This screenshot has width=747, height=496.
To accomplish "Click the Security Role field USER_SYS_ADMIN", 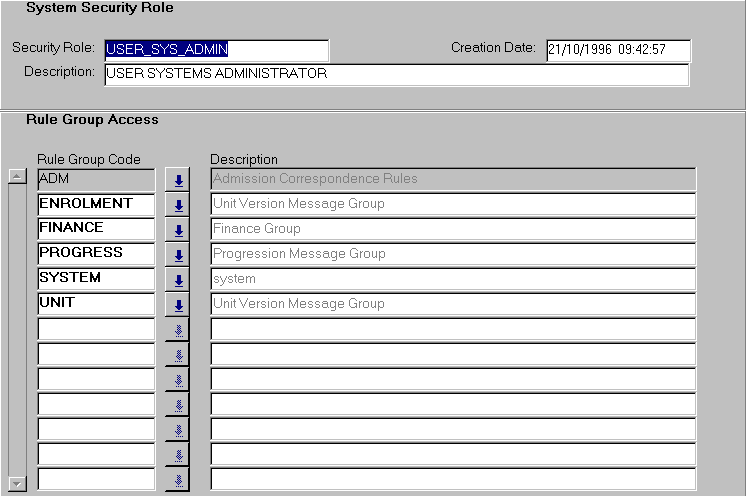I will coord(216,50).
